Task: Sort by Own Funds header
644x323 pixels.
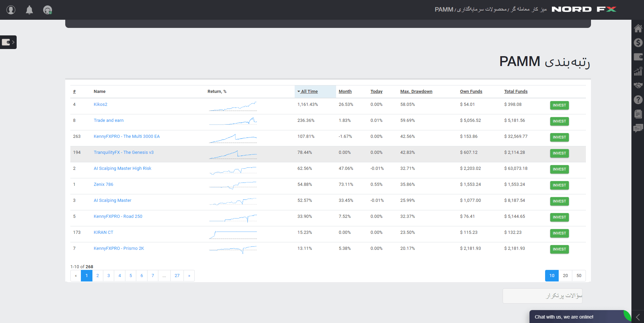Action: point(471,92)
